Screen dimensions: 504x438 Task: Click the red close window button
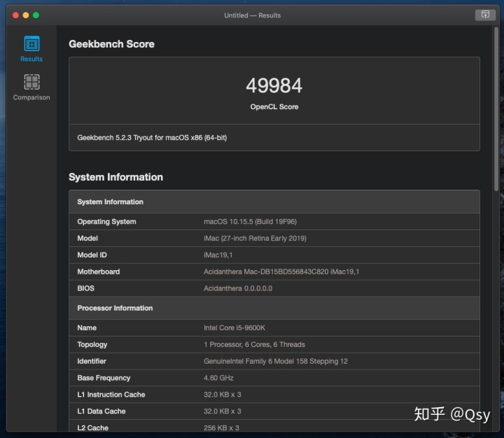(15, 15)
